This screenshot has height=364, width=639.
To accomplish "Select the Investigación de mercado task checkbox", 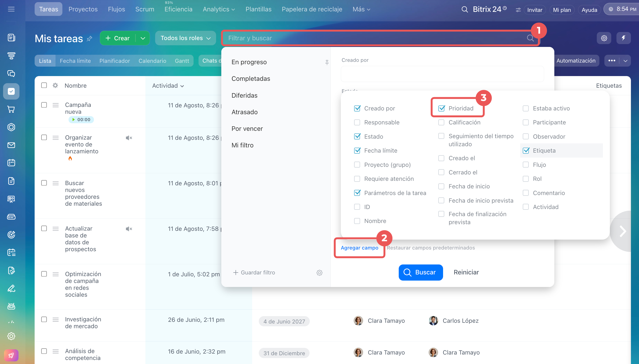I will coord(44,319).
